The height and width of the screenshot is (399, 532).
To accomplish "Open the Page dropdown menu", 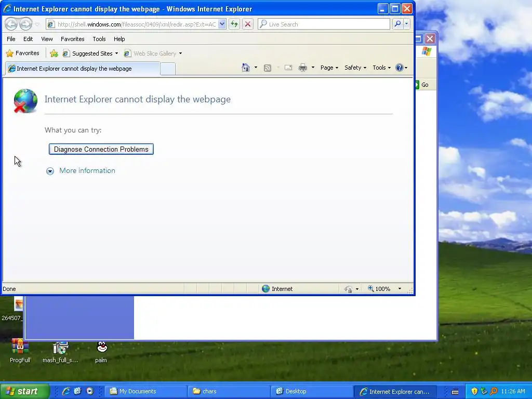I will pyautogui.click(x=329, y=68).
